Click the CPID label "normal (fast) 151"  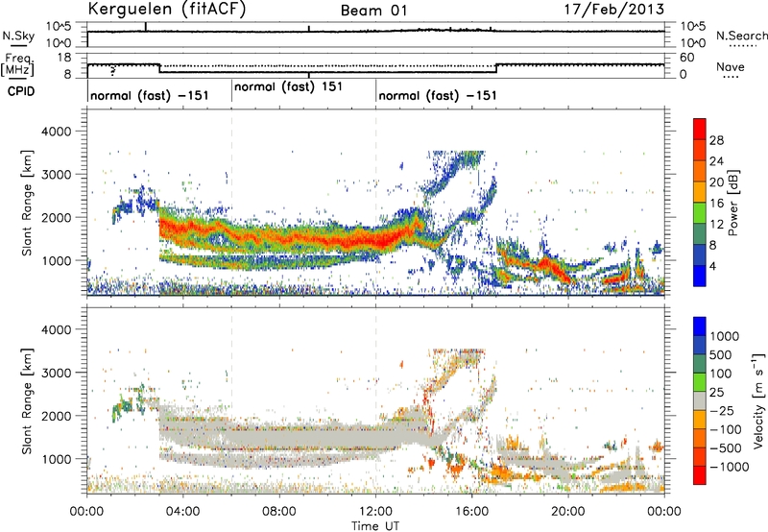pyautogui.click(x=288, y=86)
